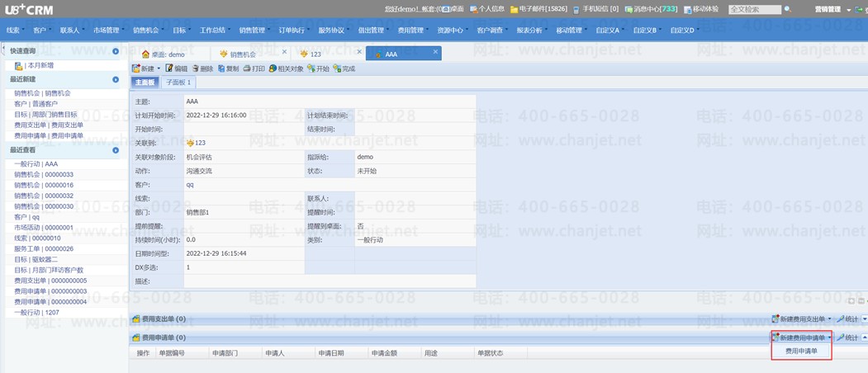Collapse the 最近查看 sidebar section

point(116,150)
